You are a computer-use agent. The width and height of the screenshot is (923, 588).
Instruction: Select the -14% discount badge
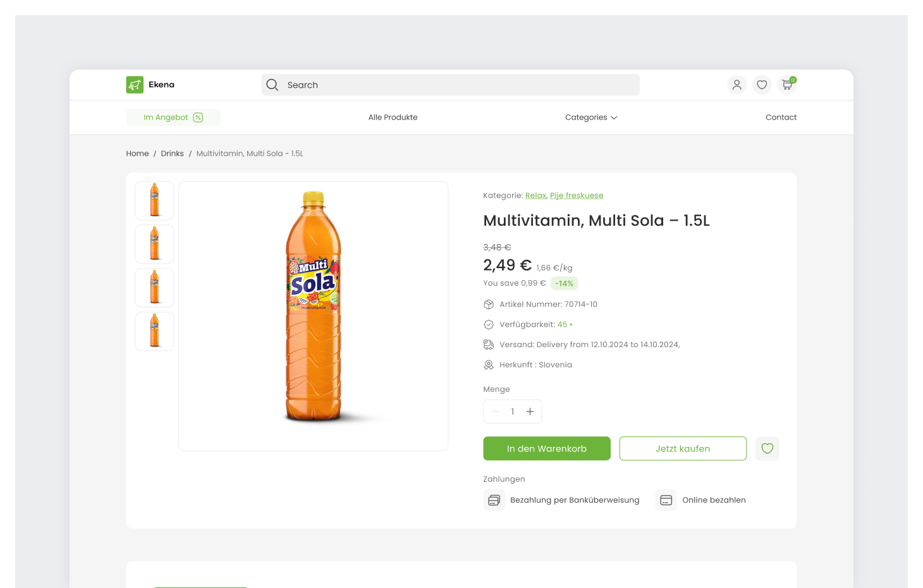tap(564, 283)
